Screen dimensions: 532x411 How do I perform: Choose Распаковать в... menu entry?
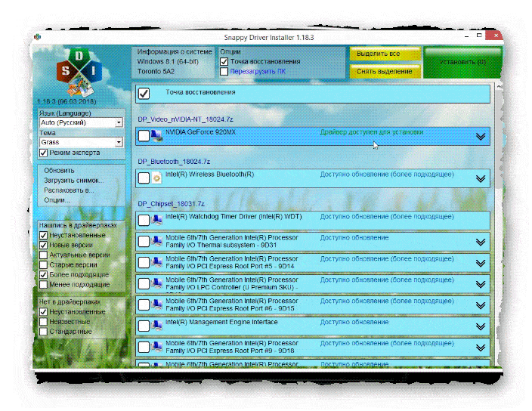tap(69, 190)
